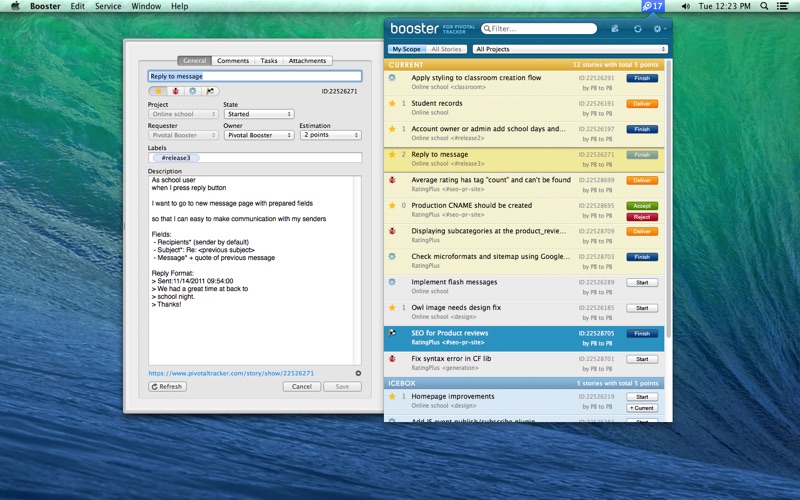
Task: Click bug icon of Fix syntax error story
Action: coord(392,358)
